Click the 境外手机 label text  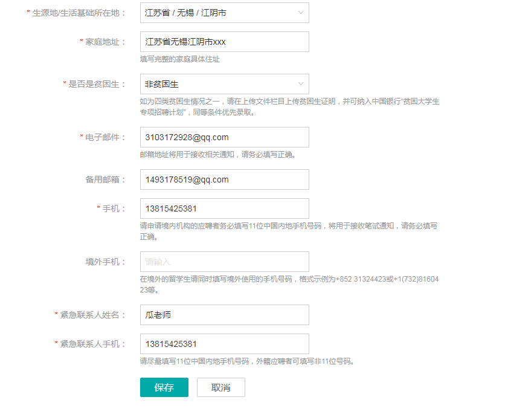[x=106, y=262]
